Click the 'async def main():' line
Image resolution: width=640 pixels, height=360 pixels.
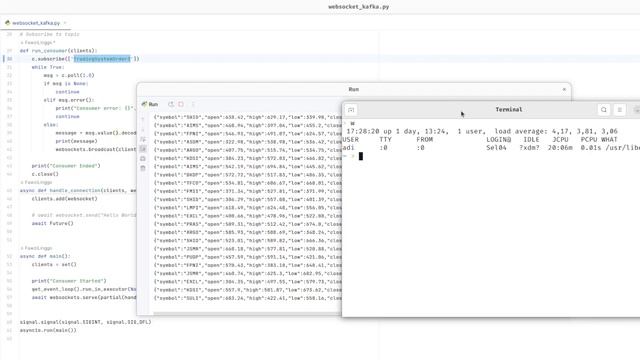click(45, 256)
